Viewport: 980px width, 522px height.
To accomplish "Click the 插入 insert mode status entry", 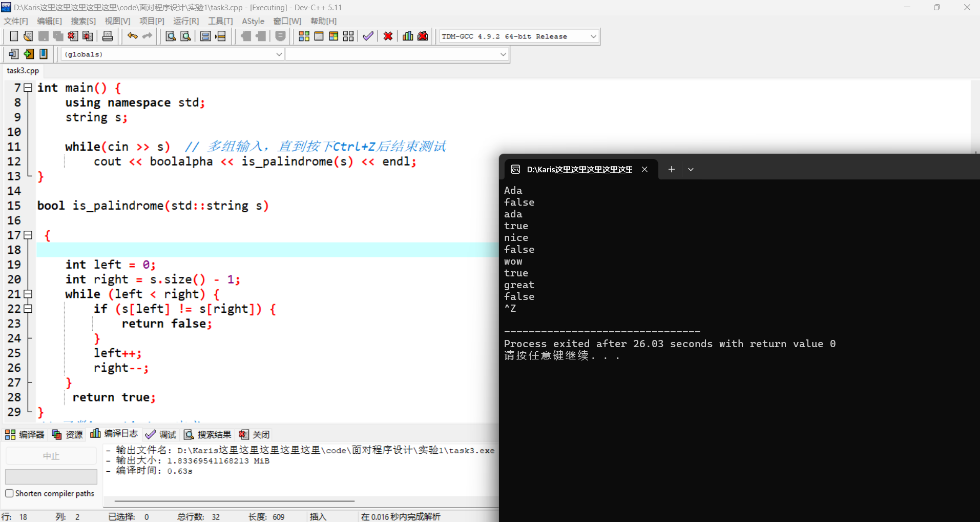I will (x=318, y=516).
